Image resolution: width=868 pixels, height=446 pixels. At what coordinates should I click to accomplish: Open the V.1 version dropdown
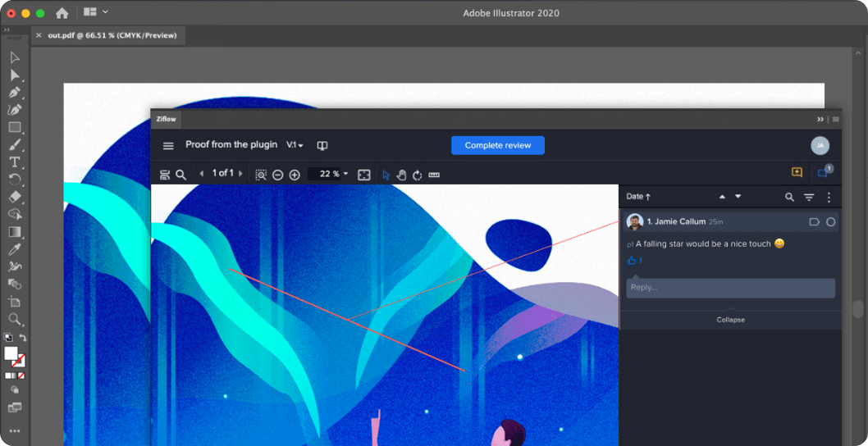pyautogui.click(x=295, y=145)
